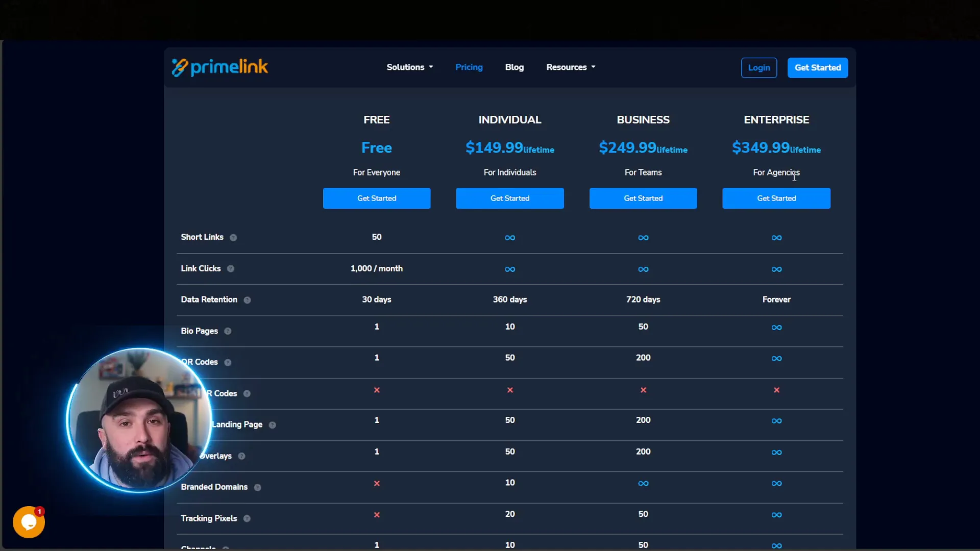The width and height of the screenshot is (980, 551).
Task: Open the Pricing nav link
Action: 469,67
